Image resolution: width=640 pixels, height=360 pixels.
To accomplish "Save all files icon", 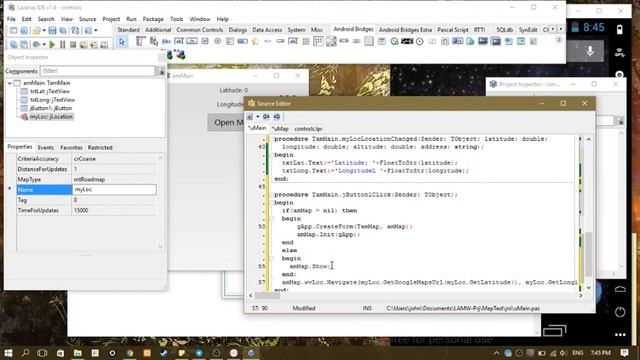I will [x=63, y=31].
